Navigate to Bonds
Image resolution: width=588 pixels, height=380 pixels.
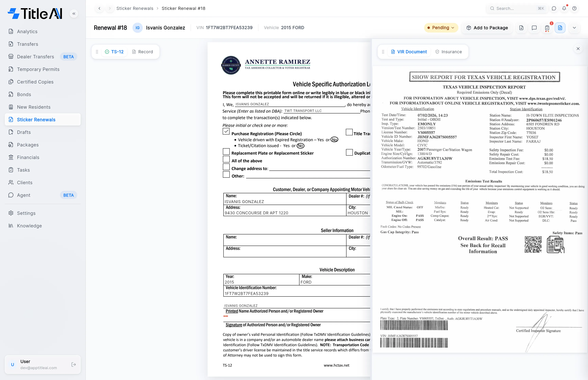[x=43, y=94]
